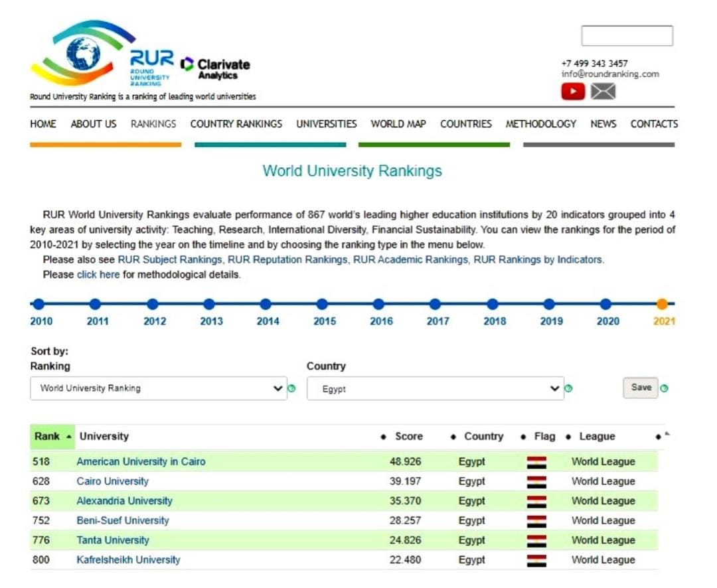
Task: Open the Cairo University link
Action: pos(112,481)
